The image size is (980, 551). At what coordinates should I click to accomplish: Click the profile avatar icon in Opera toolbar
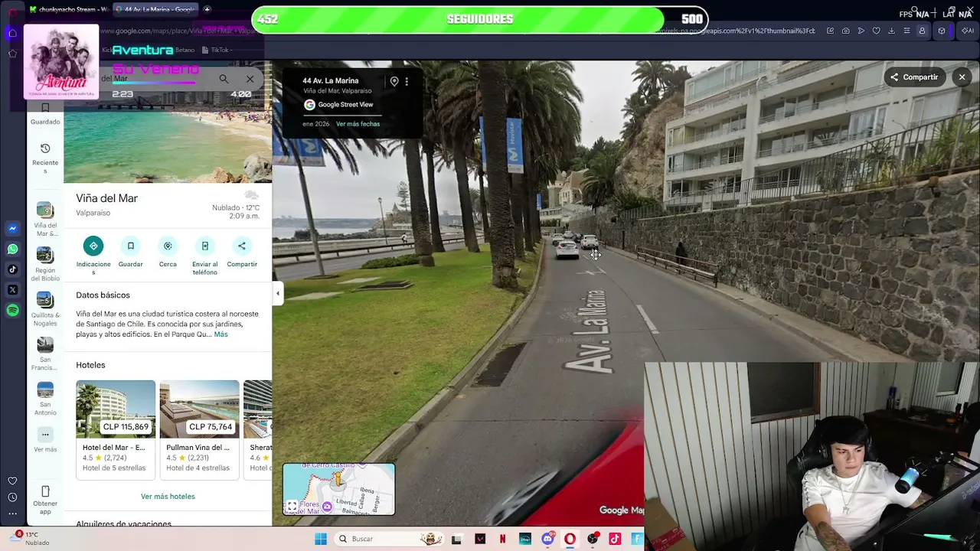922,31
